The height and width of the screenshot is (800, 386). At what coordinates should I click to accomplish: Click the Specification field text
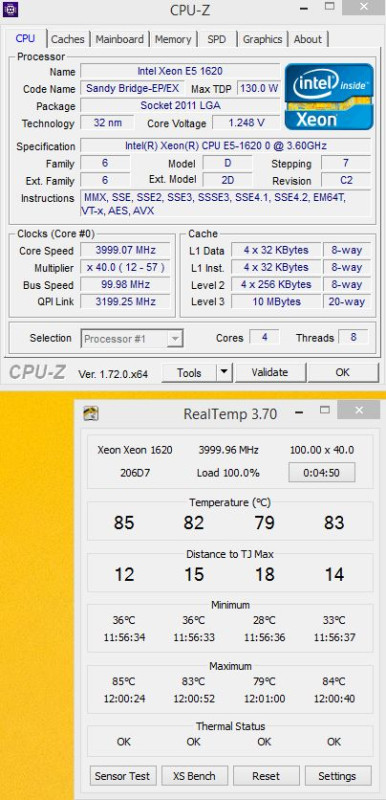[x=225, y=146]
